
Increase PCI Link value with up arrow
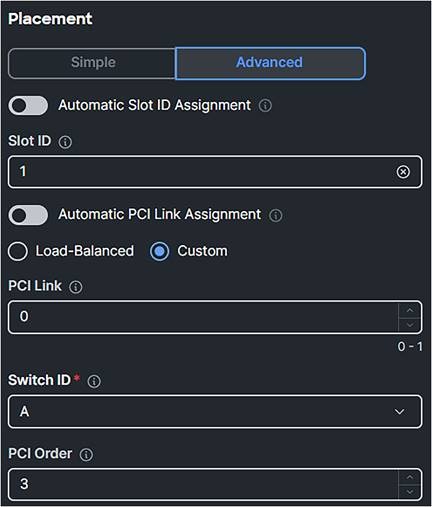pos(410,310)
